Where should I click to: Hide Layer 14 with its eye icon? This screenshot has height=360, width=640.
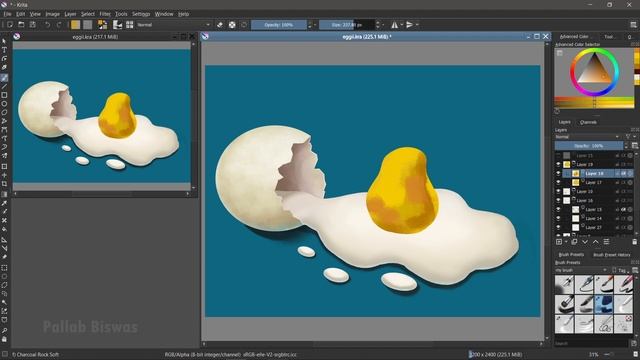pyautogui.click(x=558, y=218)
